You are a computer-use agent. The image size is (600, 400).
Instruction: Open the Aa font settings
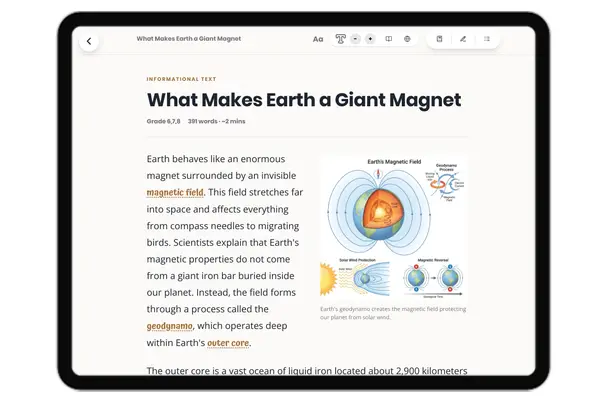click(x=318, y=39)
